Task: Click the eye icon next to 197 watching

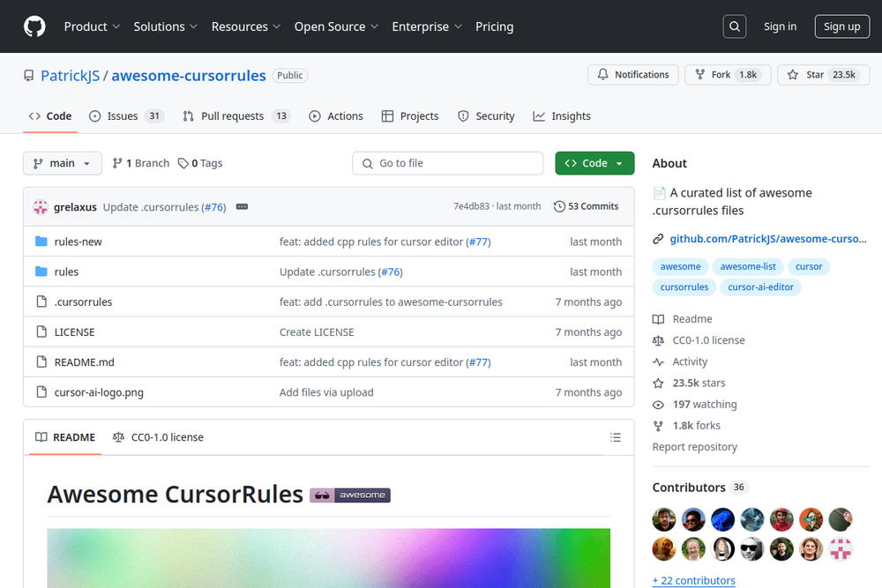Action: coord(658,405)
